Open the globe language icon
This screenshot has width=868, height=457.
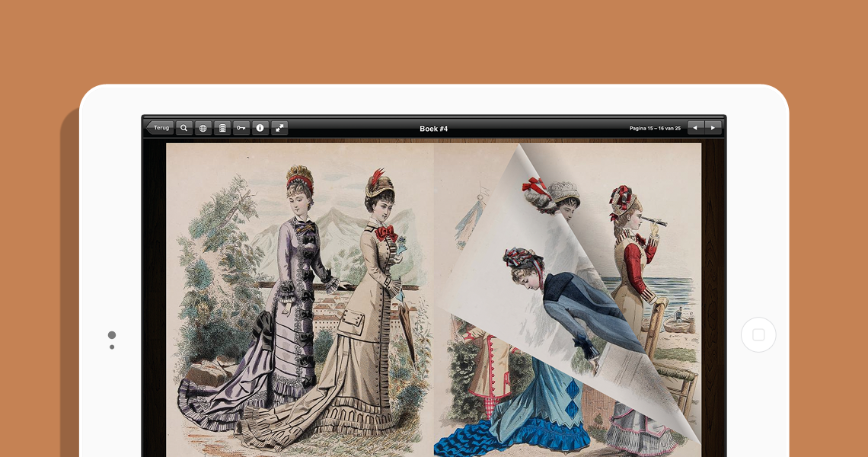click(203, 128)
